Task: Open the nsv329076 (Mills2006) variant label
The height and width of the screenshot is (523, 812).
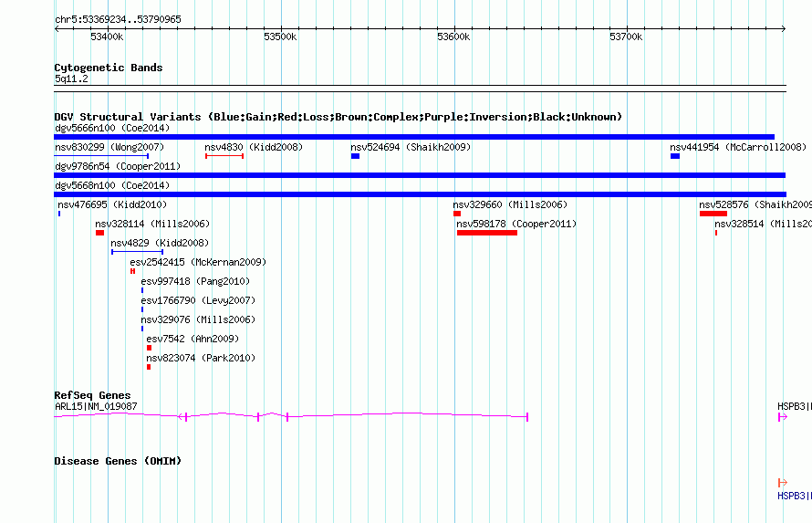Action: coord(198,319)
